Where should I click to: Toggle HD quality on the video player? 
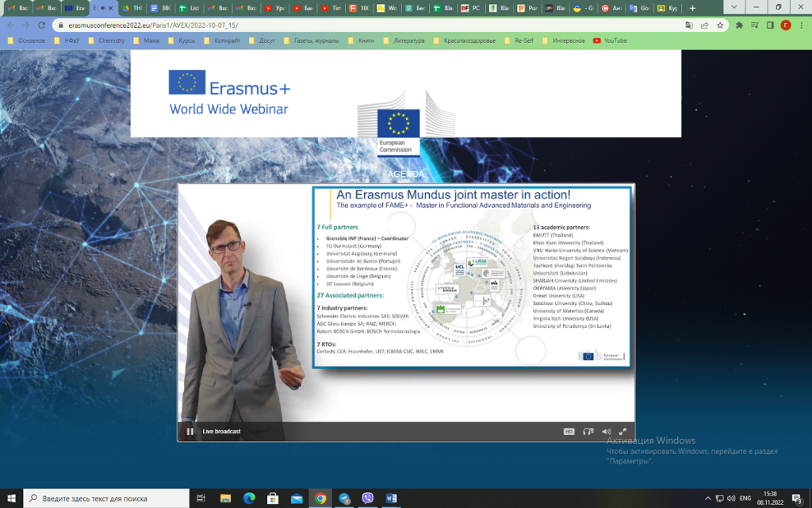click(x=569, y=431)
